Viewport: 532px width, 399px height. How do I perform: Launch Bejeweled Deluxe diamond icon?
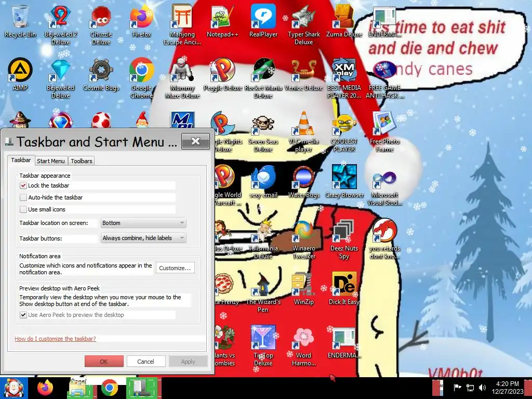coord(60,79)
